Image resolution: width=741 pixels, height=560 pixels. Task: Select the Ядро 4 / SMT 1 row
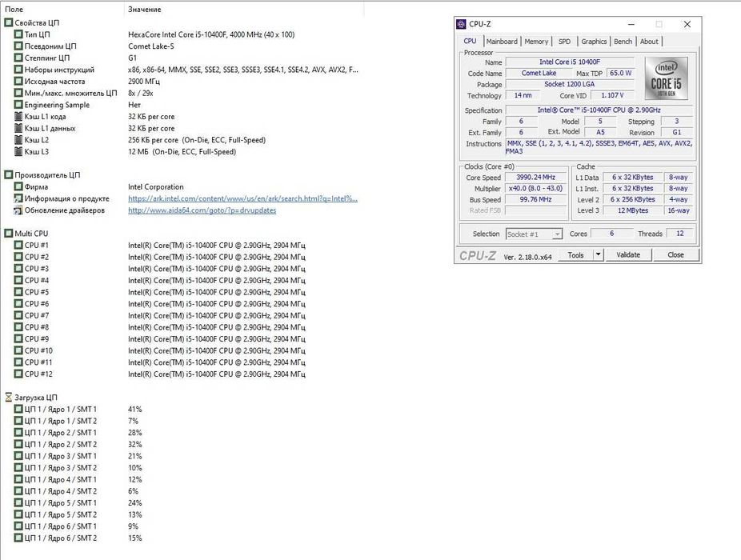[61, 479]
